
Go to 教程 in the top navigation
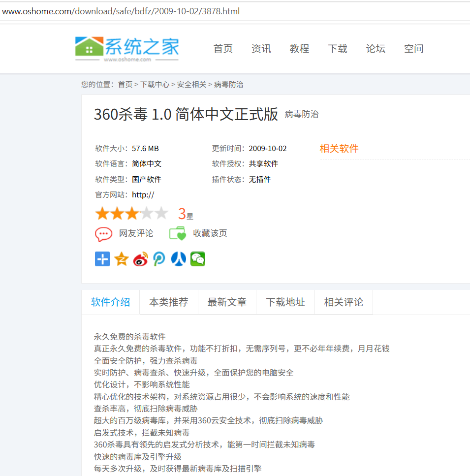pos(300,49)
